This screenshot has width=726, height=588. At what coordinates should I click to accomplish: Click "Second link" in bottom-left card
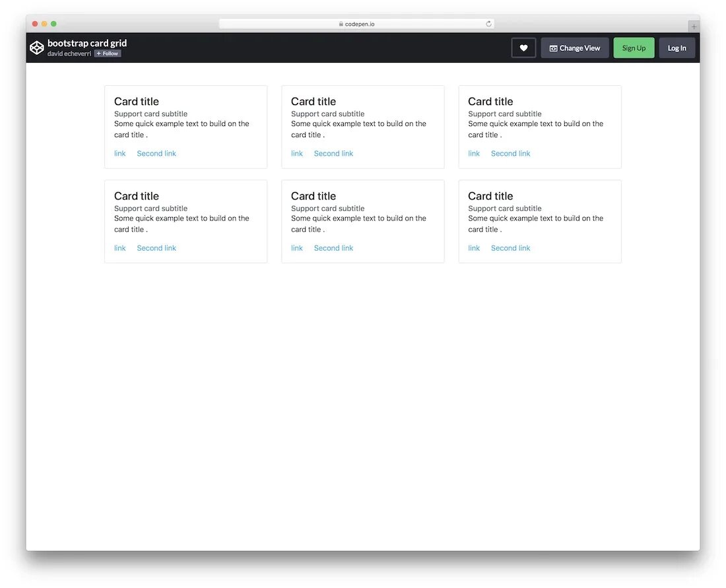156,247
